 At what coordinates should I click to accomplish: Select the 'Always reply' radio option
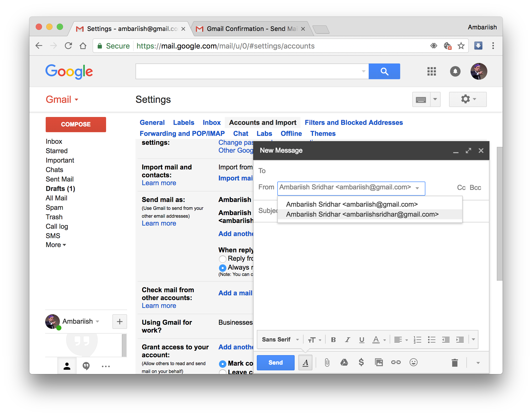pyautogui.click(x=222, y=268)
